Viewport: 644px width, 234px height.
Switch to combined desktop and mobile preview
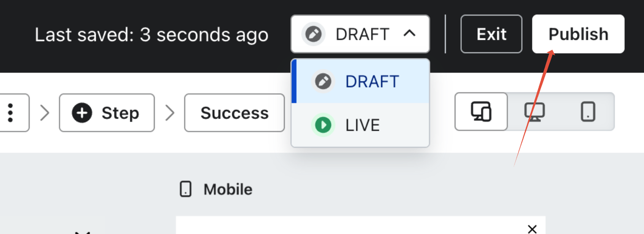481,111
